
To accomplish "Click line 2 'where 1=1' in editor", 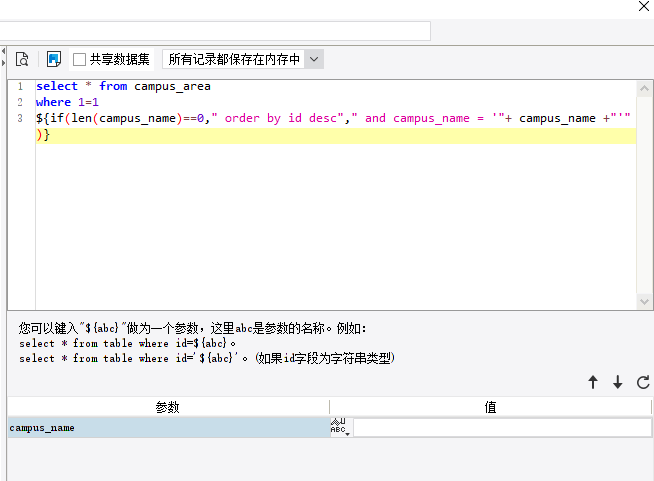I will click(67, 102).
